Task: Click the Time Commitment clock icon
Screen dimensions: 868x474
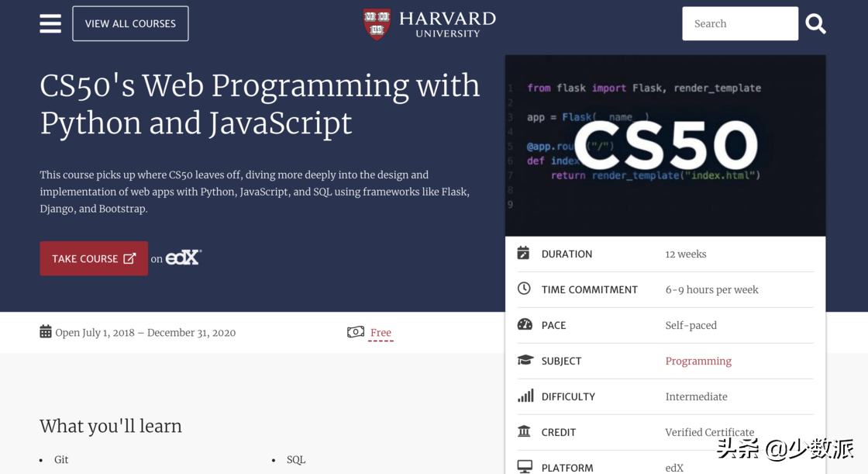Action: pyautogui.click(x=524, y=289)
